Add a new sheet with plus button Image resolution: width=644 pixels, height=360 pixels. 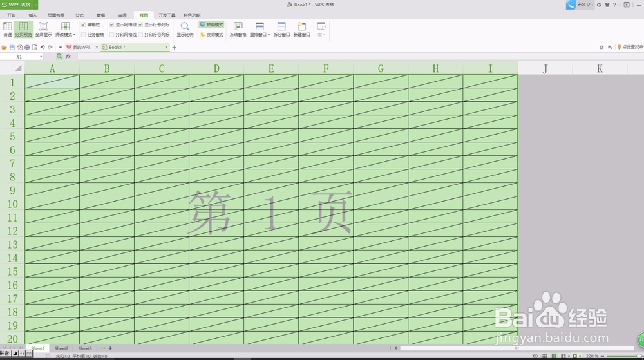click(110, 348)
